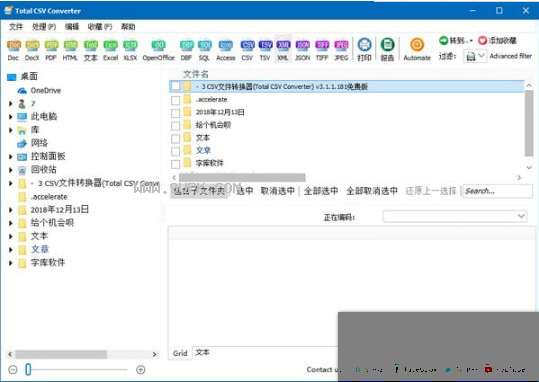Select the Excel conversion icon
This screenshot has height=382, width=539.
[110, 50]
